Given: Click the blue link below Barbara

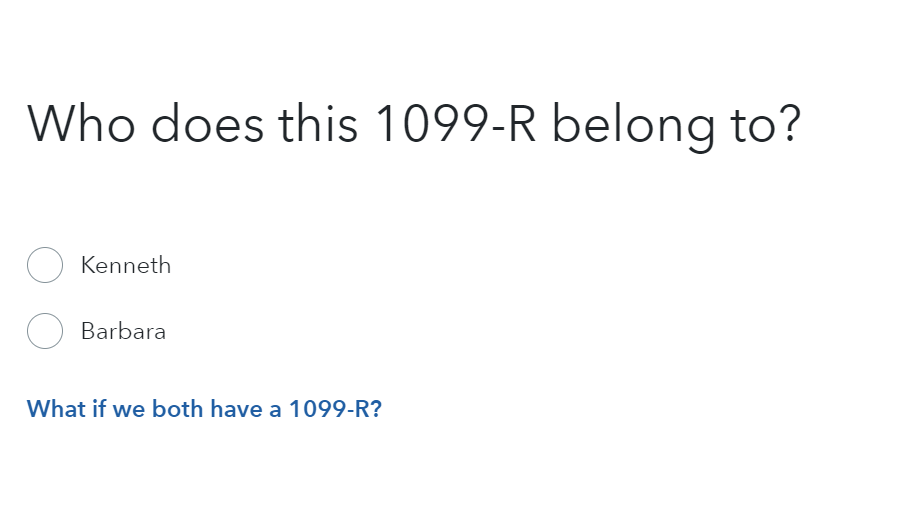Looking at the screenshot, I should (204, 408).
